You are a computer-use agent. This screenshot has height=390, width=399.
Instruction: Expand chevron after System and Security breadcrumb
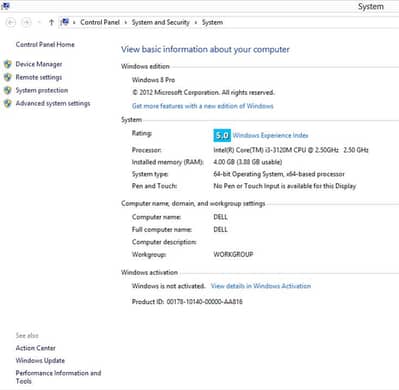pos(196,22)
